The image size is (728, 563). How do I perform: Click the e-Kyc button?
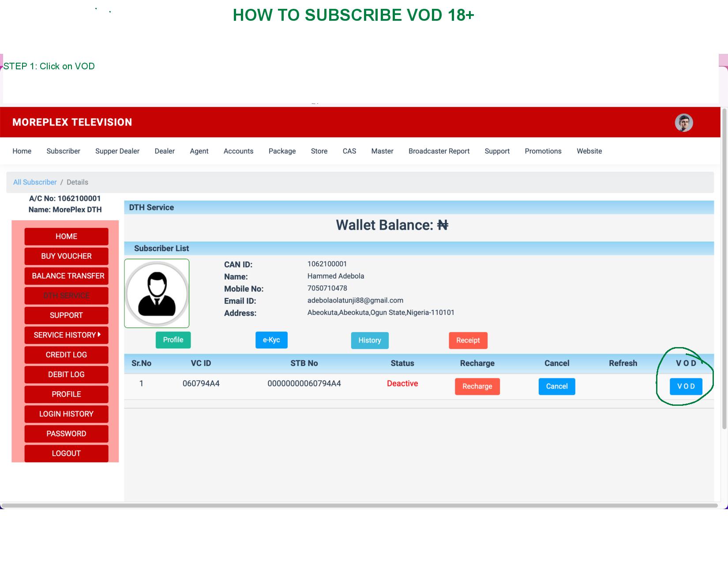pos(271,340)
